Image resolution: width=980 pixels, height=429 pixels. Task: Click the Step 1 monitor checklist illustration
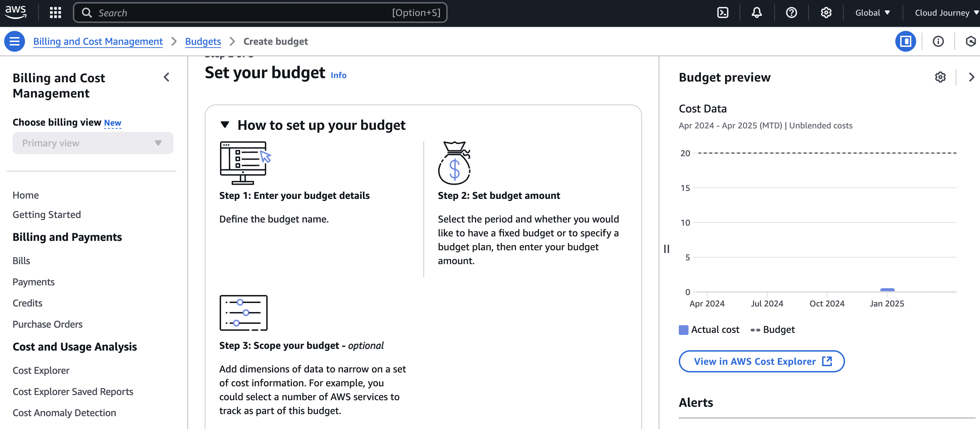(x=245, y=162)
